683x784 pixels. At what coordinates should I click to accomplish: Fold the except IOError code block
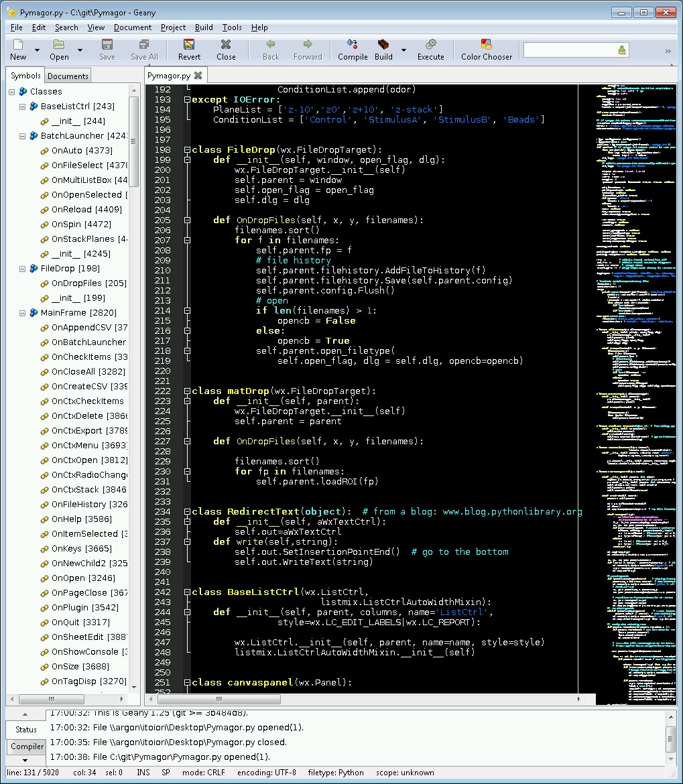(x=187, y=99)
